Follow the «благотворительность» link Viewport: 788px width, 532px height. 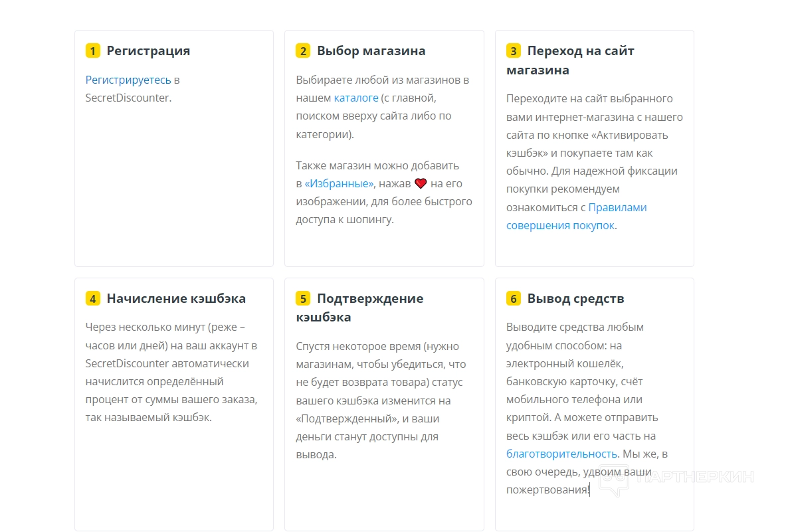click(x=561, y=454)
